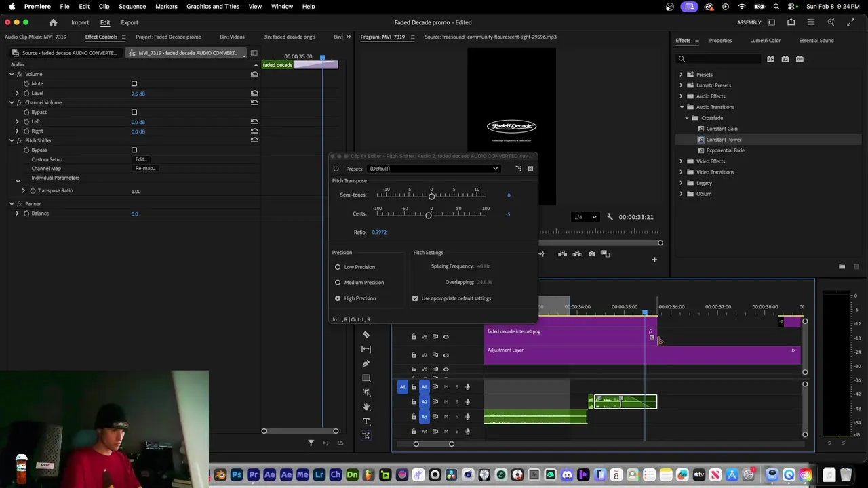Expand the Video Transitions folder
This screenshot has height=488, width=868.
(x=681, y=172)
